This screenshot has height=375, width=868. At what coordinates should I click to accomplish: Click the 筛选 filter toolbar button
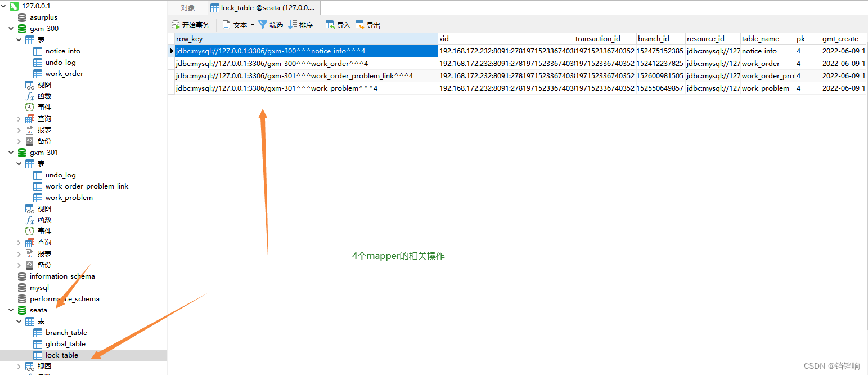(271, 25)
